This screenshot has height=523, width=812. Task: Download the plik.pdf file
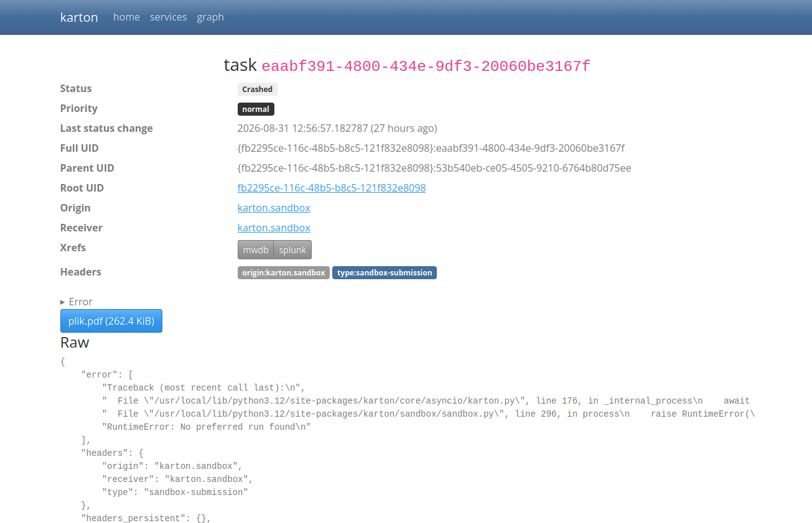coord(111,321)
